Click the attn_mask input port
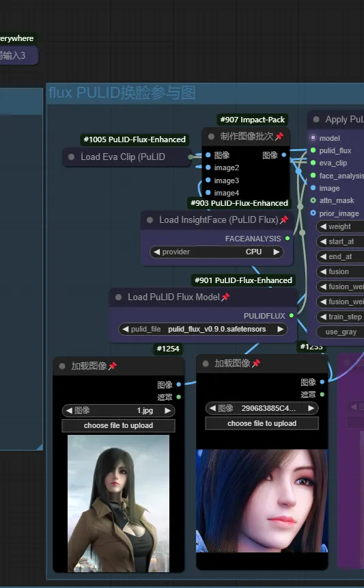The width and height of the screenshot is (364, 588). point(313,200)
